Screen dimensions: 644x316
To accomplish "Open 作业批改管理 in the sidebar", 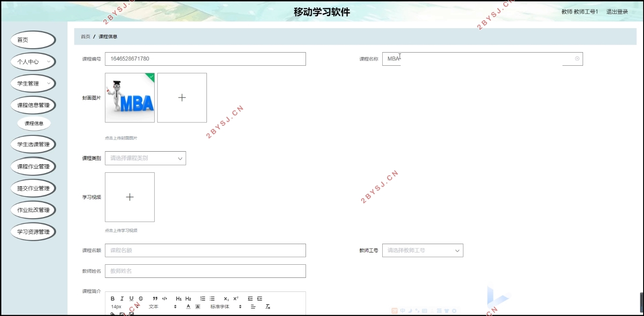I will 33,210.
